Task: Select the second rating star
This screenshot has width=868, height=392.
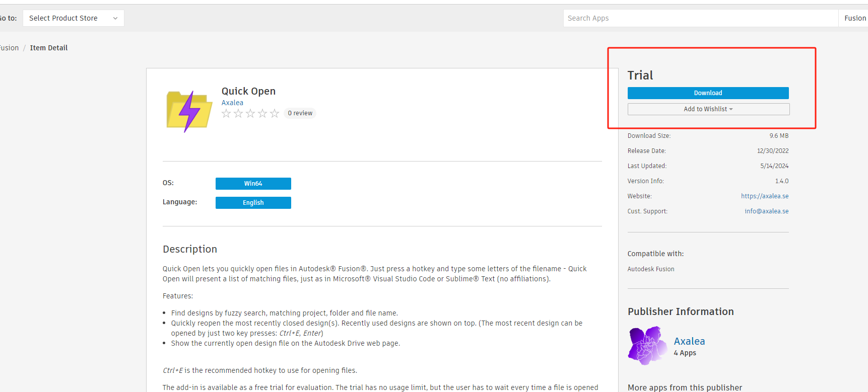Action: (238, 113)
